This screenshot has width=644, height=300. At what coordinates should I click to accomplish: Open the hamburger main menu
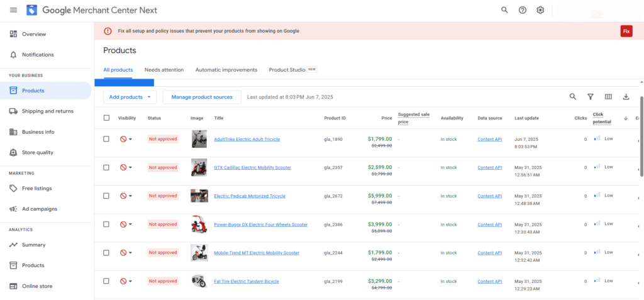coord(14,10)
